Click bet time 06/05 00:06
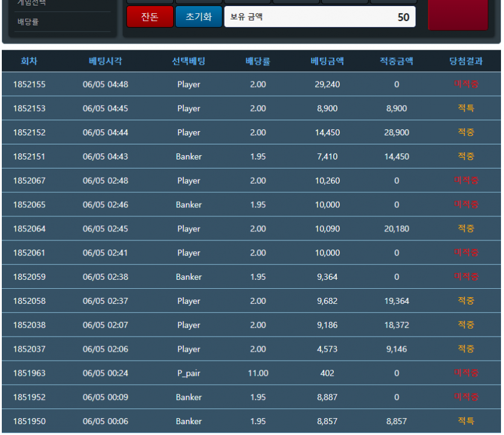504x435 pixels. 106,421
